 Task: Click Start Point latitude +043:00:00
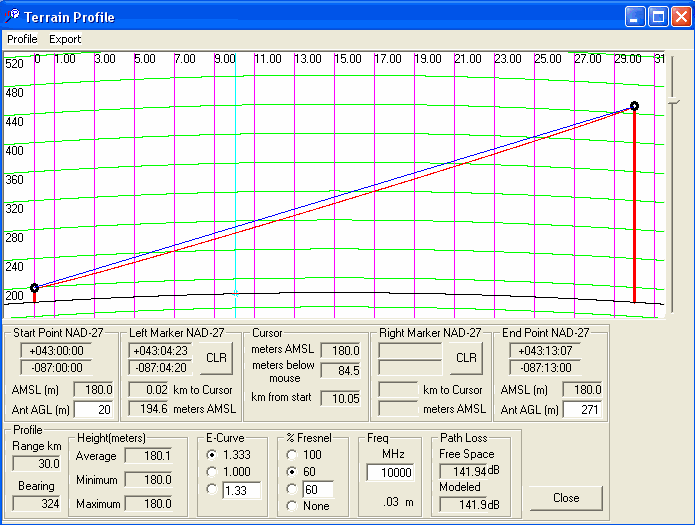[x=56, y=351]
